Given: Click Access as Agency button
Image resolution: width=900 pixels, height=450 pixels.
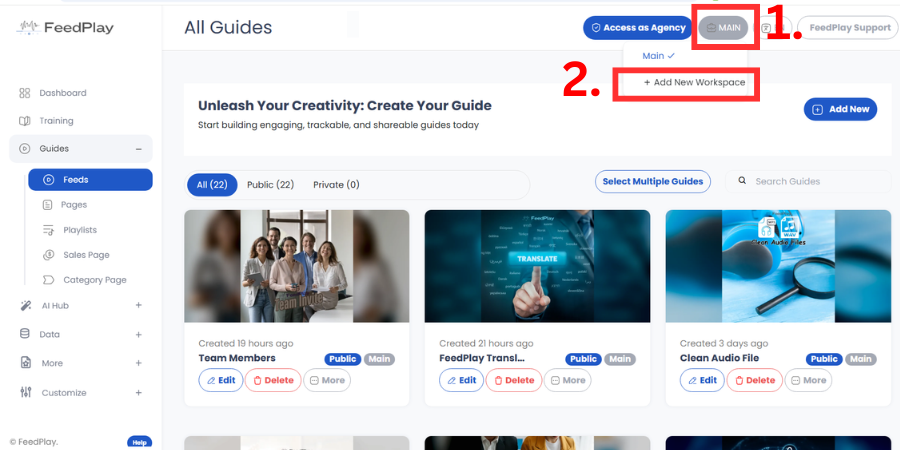Looking at the screenshot, I should pyautogui.click(x=638, y=28).
